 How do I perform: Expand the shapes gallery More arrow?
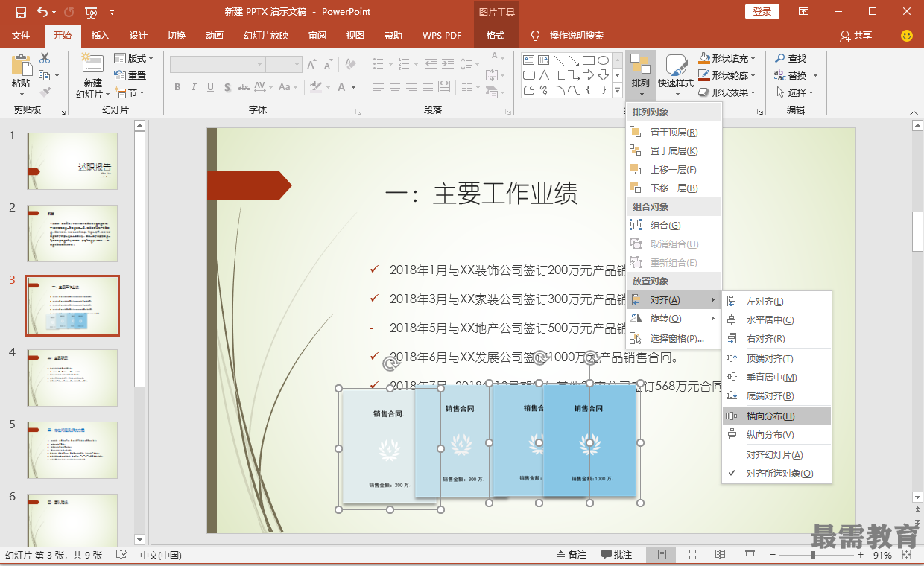click(x=618, y=91)
